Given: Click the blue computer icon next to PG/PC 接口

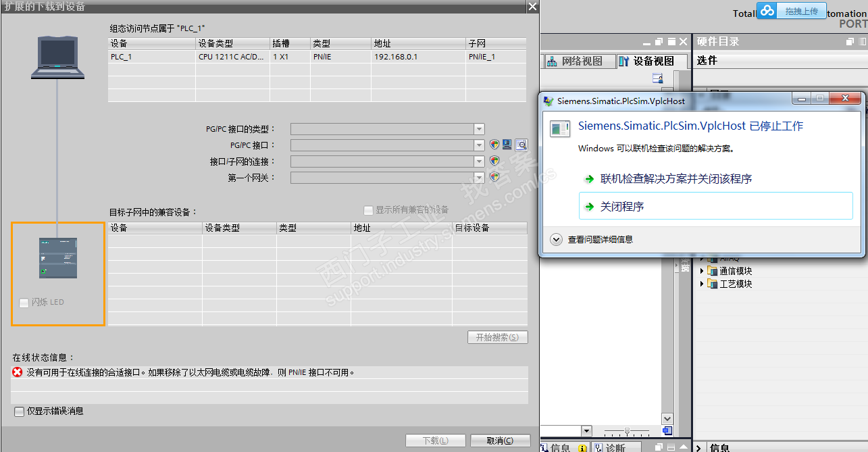Looking at the screenshot, I should tap(507, 145).
